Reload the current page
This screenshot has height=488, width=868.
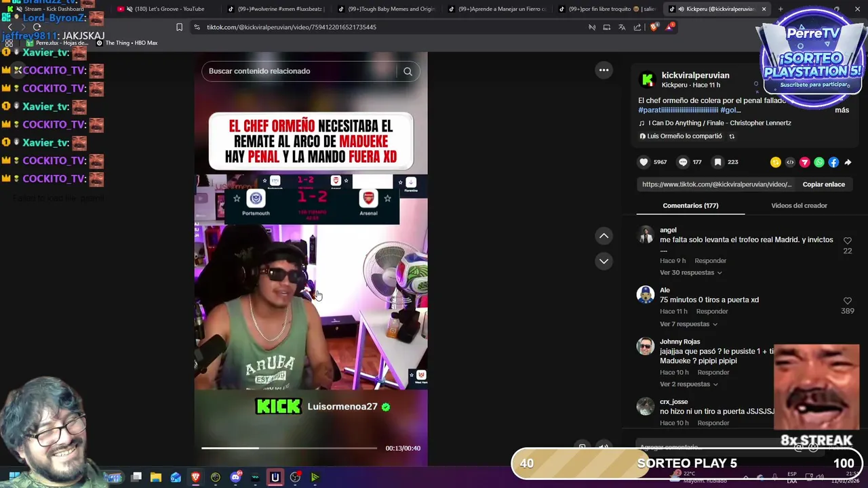click(x=37, y=27)
